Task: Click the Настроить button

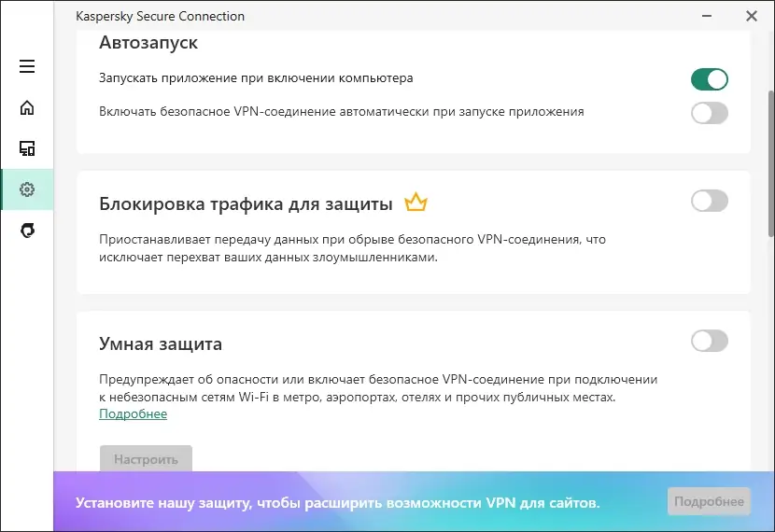Action: click(146, 459)
